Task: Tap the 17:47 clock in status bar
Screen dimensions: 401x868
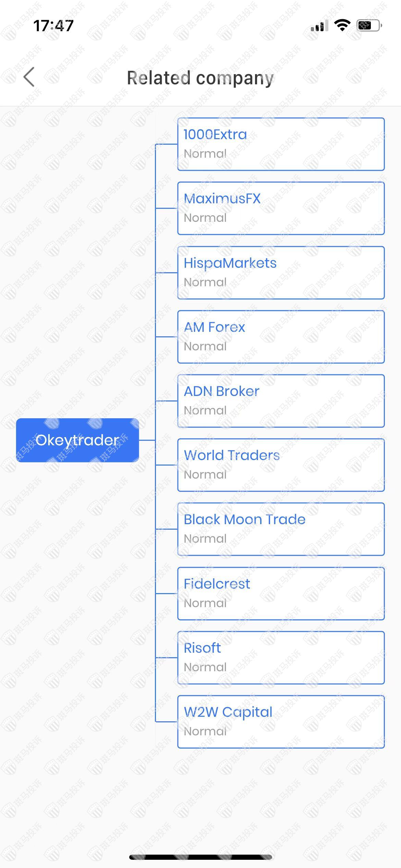Action: [53, 26]
